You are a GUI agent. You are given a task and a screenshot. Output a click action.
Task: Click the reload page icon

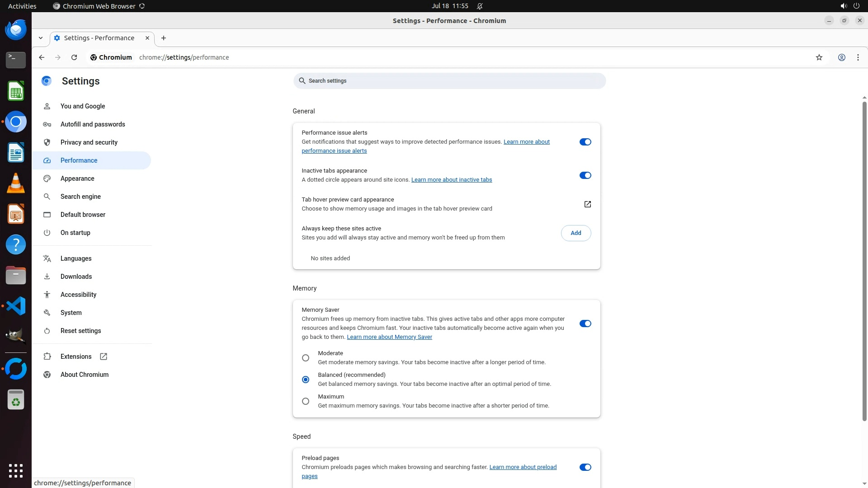click(x=74, y=57)
